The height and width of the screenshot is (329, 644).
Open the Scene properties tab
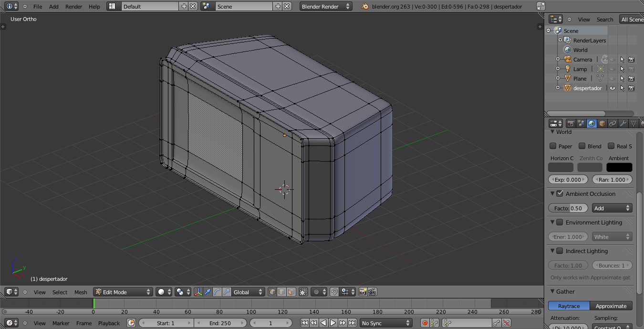pyautogui.click(x=581, y=123)
